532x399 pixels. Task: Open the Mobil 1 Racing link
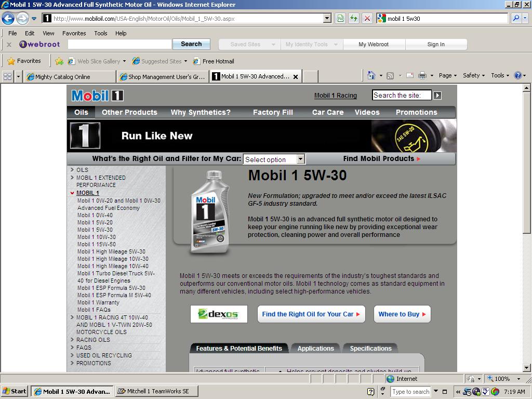pos(336,96)
